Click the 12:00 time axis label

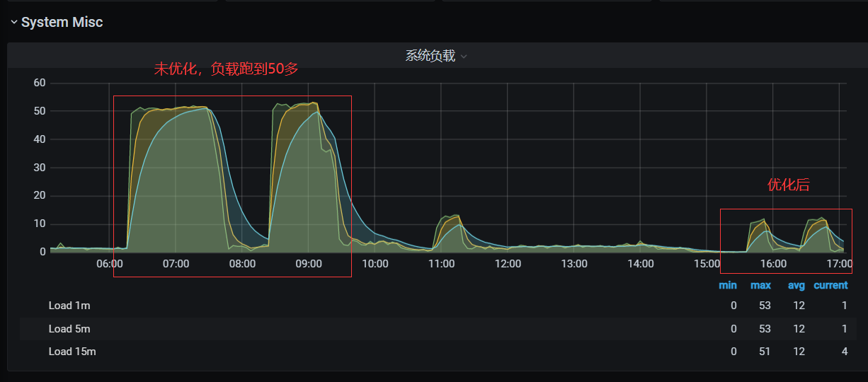pos(508,264)
